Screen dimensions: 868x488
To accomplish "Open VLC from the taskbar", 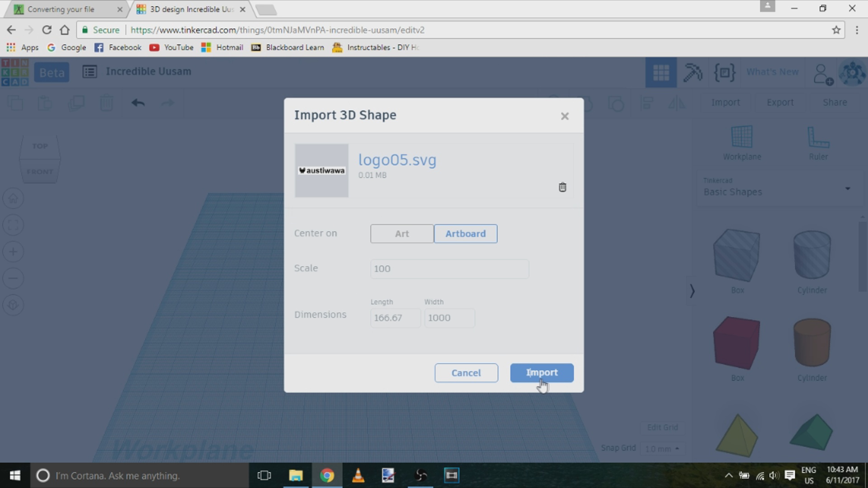I will (358, 475).
